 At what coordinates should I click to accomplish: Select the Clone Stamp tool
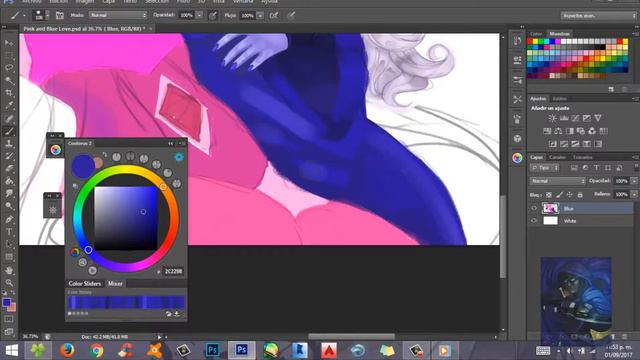[x=9, y=144]
